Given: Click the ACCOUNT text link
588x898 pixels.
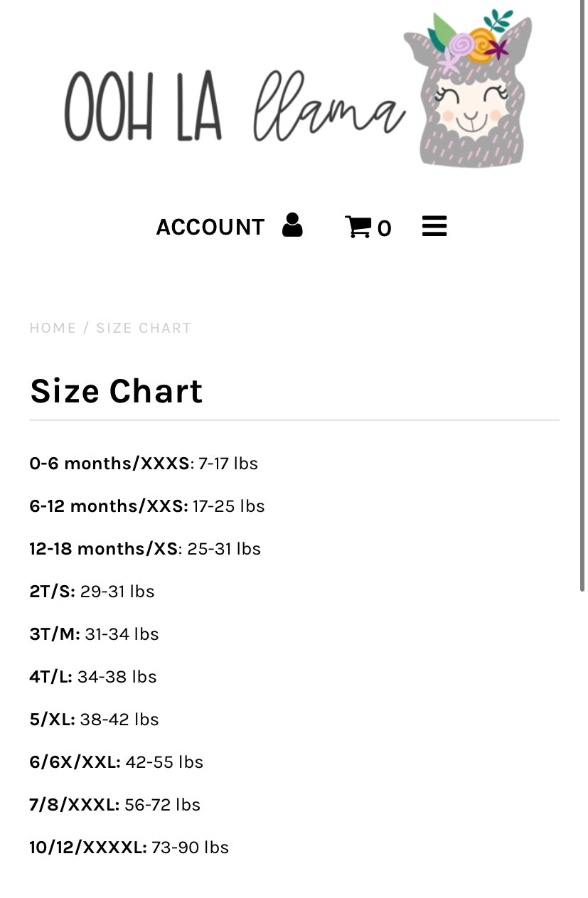Looking at the screenshot, I should (x=210, y=228).
